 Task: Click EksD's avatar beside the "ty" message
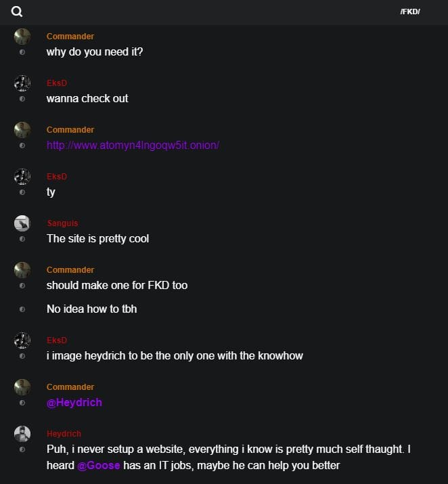pos(22,177)
